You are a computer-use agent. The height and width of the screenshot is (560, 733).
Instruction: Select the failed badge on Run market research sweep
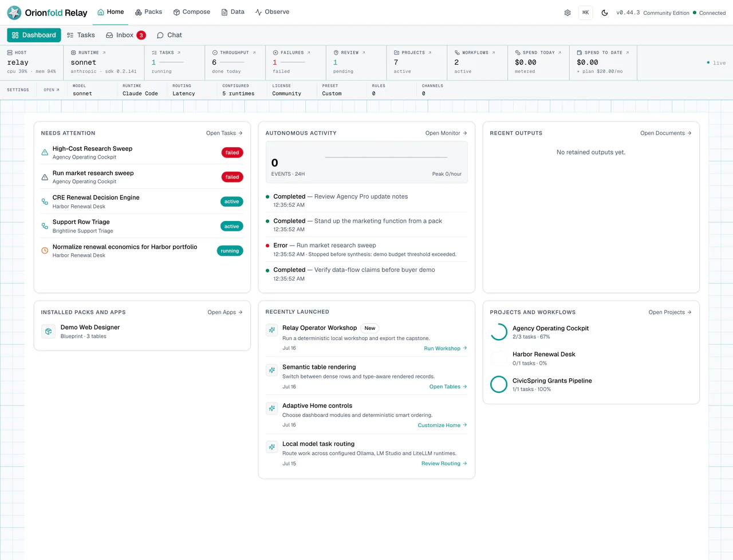click(232, 177)
